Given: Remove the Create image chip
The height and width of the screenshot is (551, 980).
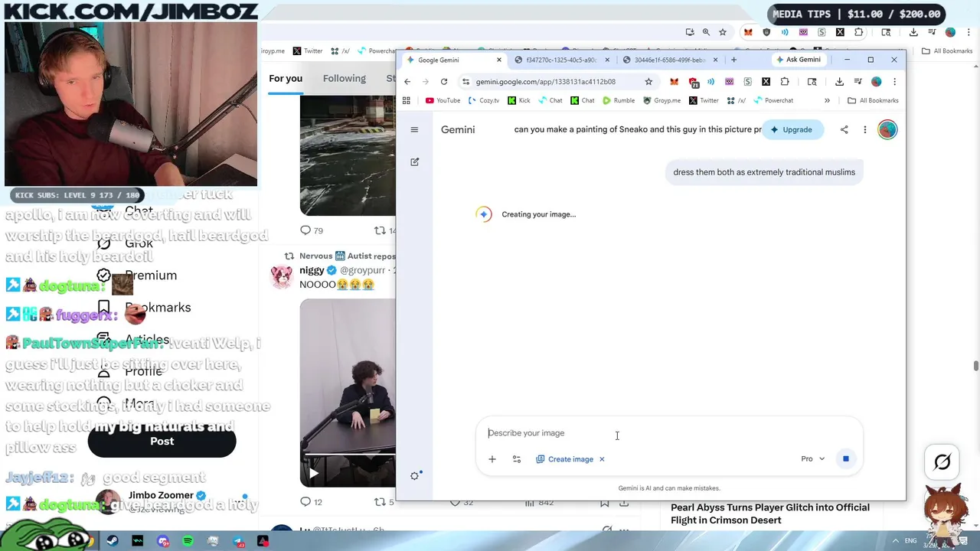Looking at the screenshot, I should click(x=602, y=459).
